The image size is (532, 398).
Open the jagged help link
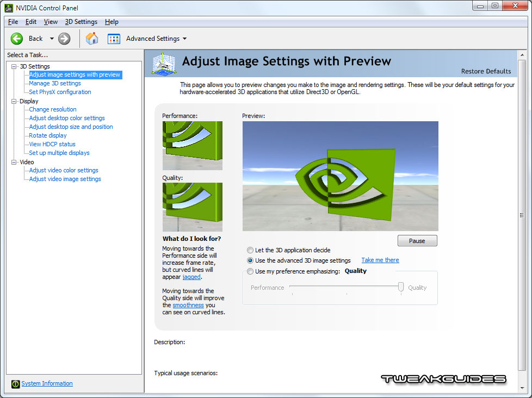pos(191,277)
